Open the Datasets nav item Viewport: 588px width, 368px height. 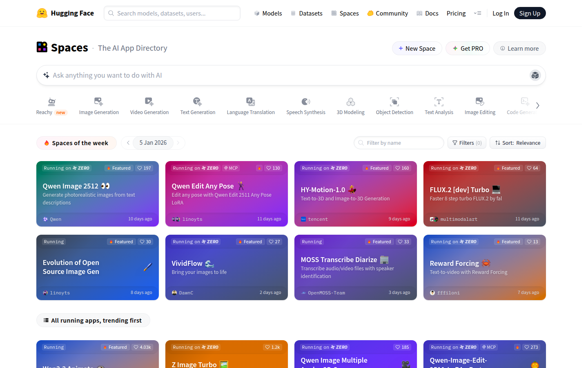(306, 13)
